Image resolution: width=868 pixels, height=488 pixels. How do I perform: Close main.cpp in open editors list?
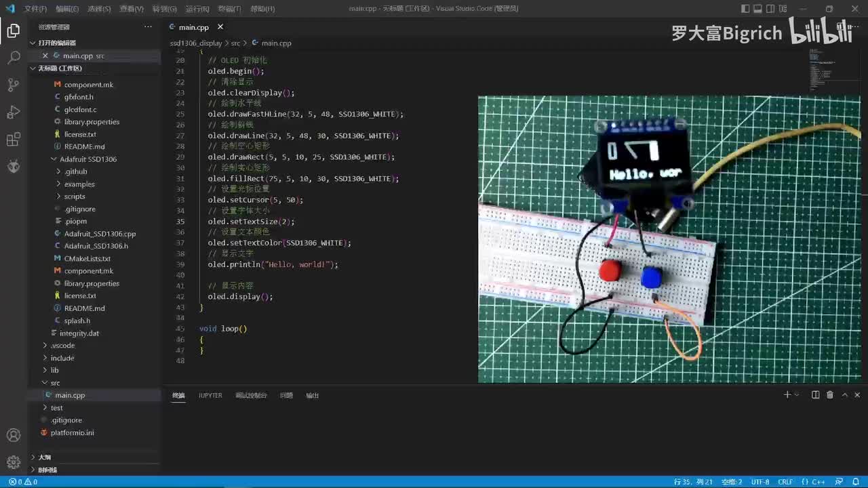(x=45, y=56)
